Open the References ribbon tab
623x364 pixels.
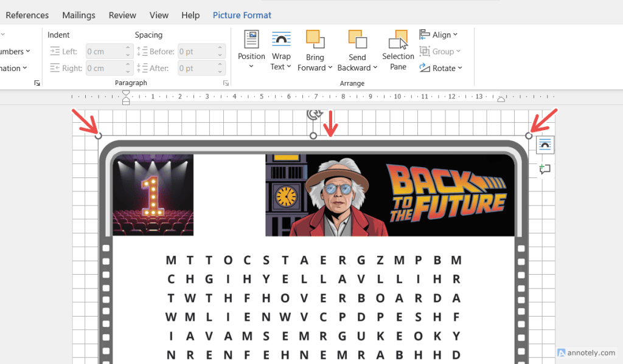(x=27, y=15)
